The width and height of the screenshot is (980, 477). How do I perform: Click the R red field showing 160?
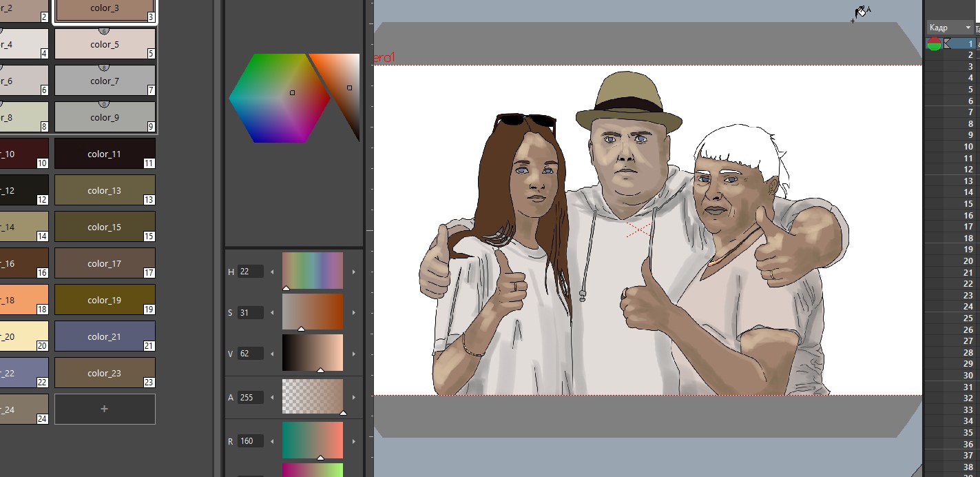(x=251, y=440)
